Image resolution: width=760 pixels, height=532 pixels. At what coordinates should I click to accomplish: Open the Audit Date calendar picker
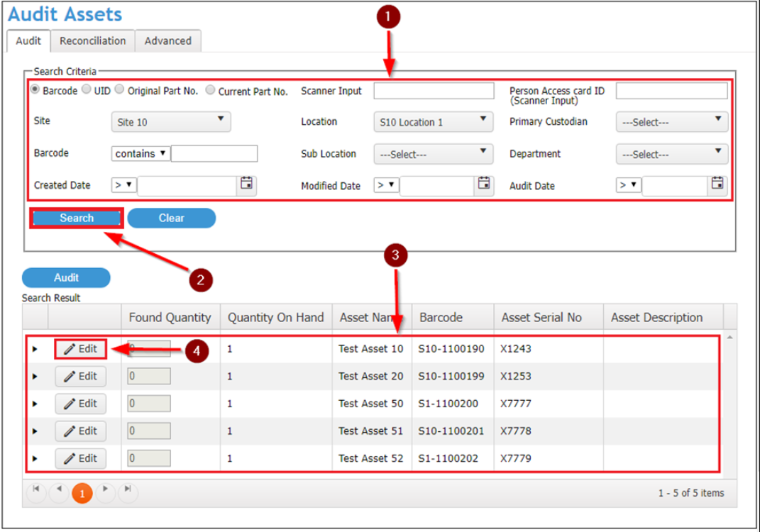point(718,184)
